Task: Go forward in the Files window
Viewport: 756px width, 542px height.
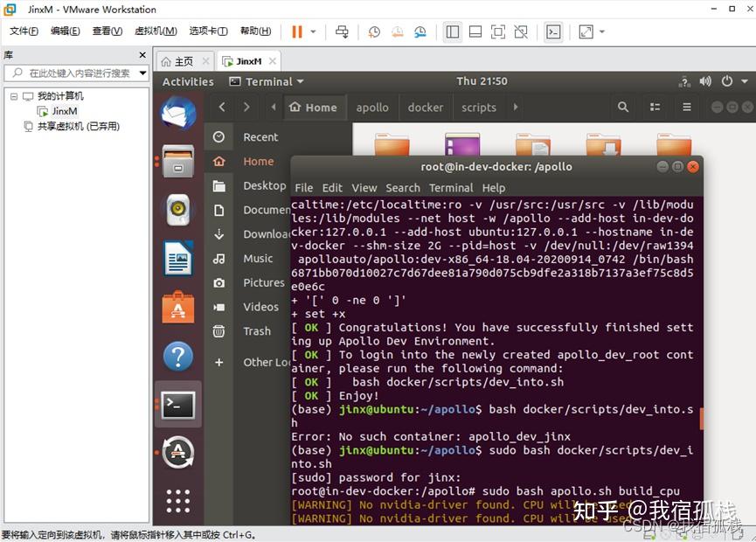Action: [246, 107]
